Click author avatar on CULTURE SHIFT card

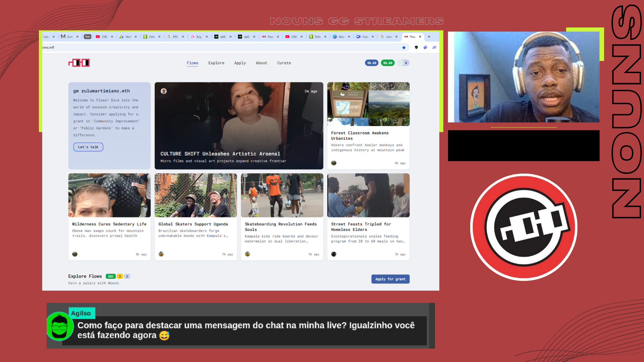click(x=164, y=91)
